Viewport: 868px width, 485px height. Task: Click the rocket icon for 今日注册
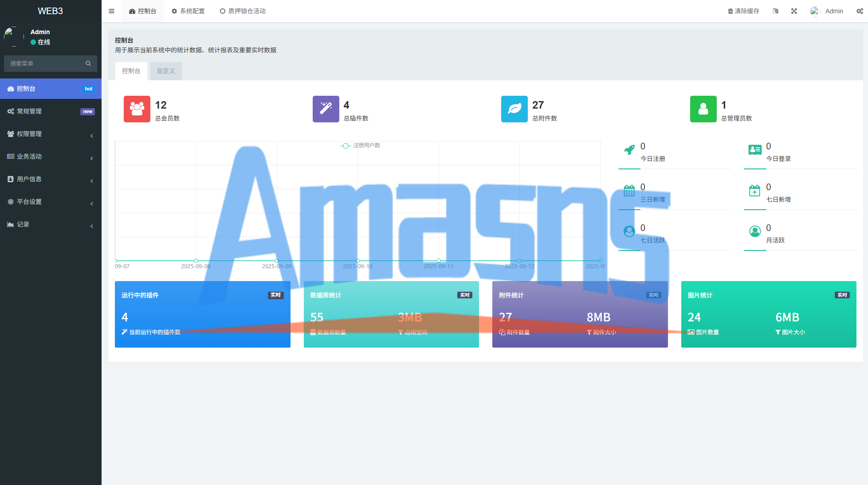coord(629,150)
